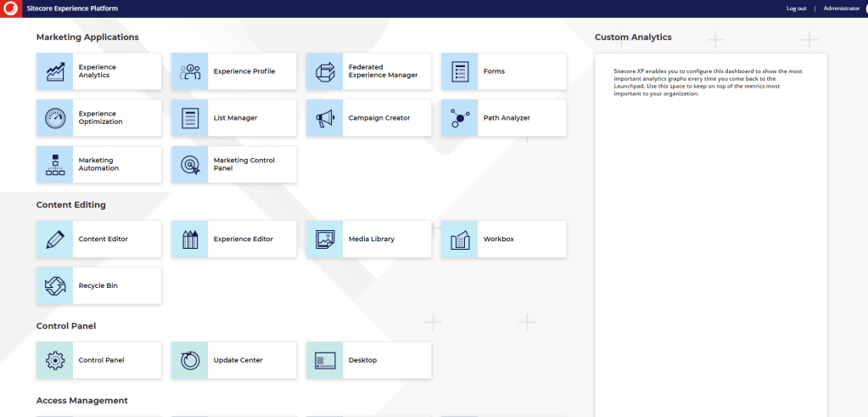
Task: Open Federated Experience Manager icon
Action: [x=325, y=71]
